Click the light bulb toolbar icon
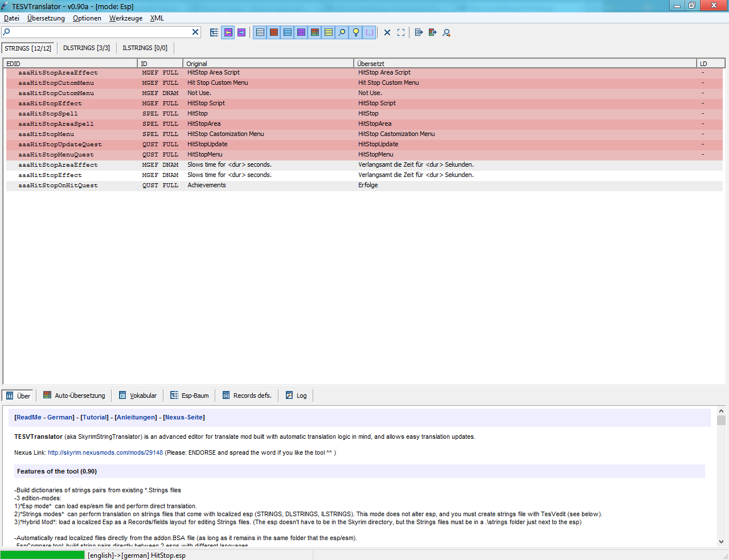729x560 pixels. [x=356, y=32]
